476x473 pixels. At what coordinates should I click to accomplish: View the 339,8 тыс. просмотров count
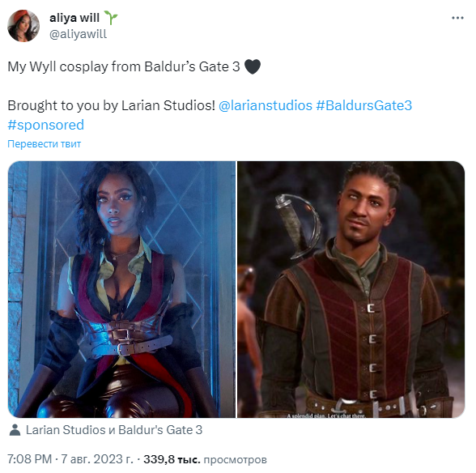point(205,459)
